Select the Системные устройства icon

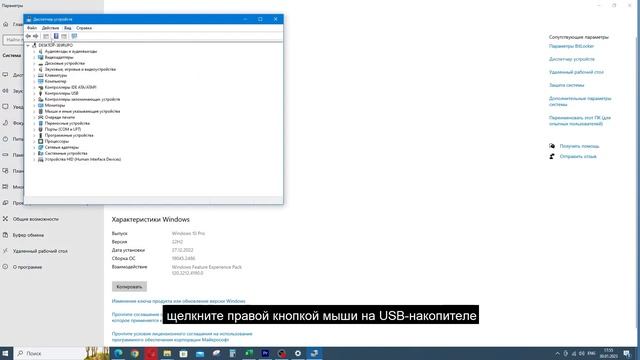pos(40,153)
